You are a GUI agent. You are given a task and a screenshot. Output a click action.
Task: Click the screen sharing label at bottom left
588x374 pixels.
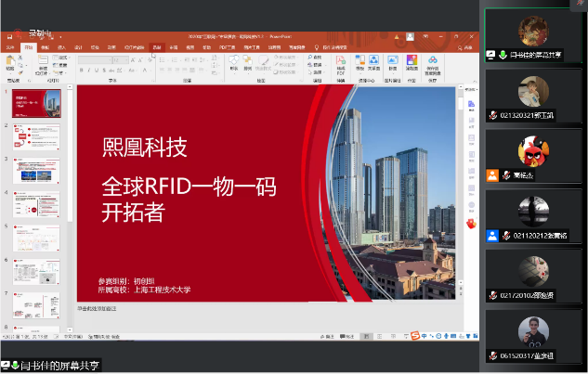tap(56, 365)
